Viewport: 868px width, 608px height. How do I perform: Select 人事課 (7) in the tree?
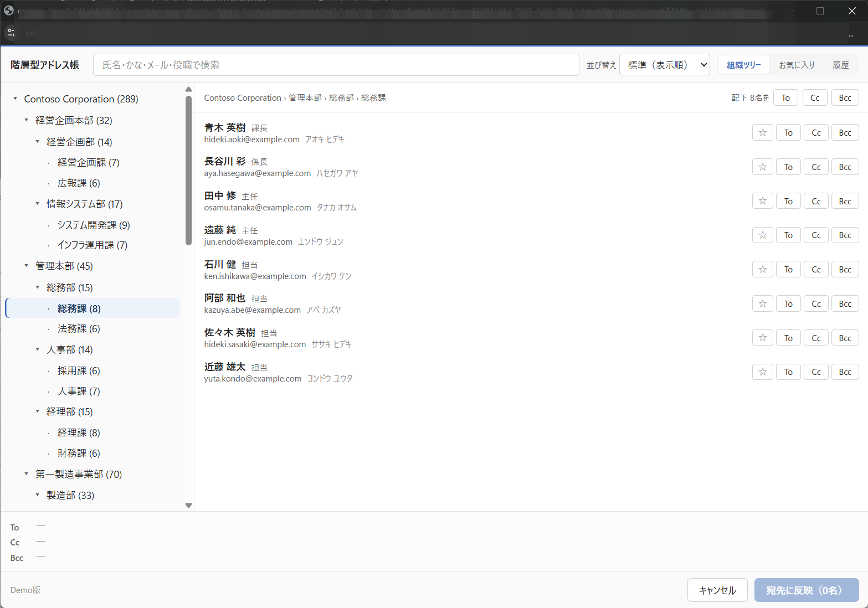pyautogui.click(x=79, y=391)
